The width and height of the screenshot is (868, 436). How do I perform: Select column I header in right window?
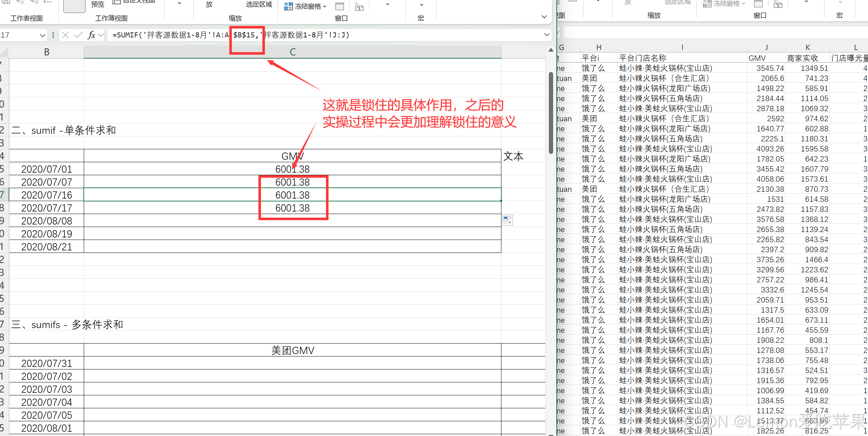[682, 47]
